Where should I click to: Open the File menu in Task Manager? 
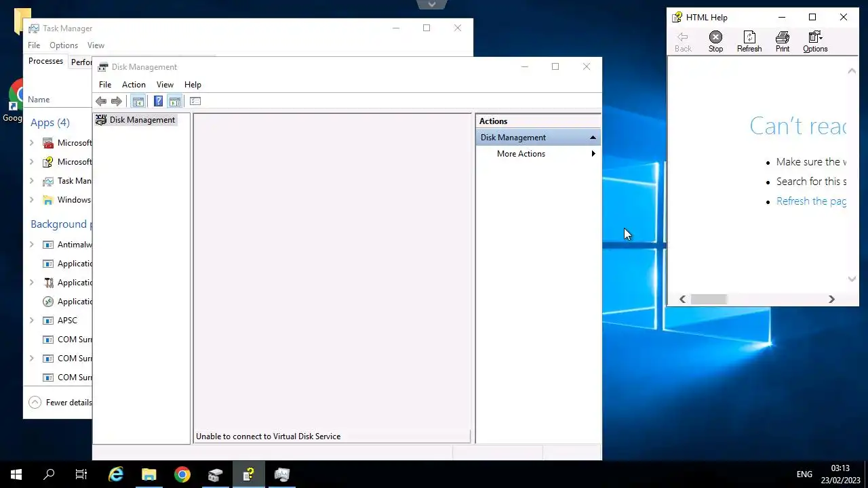tap(34, 45)
